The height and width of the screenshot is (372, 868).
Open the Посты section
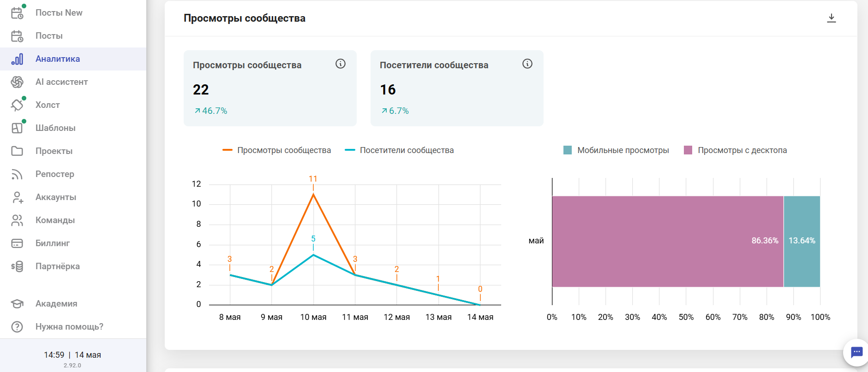coord(49,36)
